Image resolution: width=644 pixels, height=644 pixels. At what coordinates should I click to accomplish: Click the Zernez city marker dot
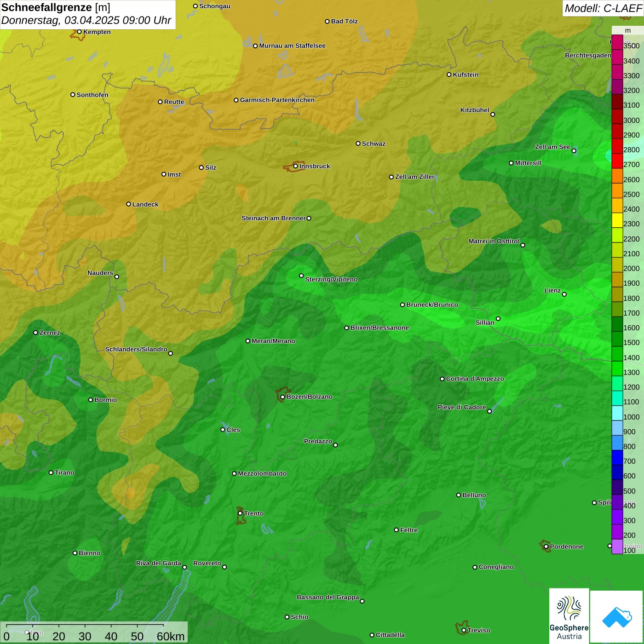pyautogui.click(x=36, y=333)
